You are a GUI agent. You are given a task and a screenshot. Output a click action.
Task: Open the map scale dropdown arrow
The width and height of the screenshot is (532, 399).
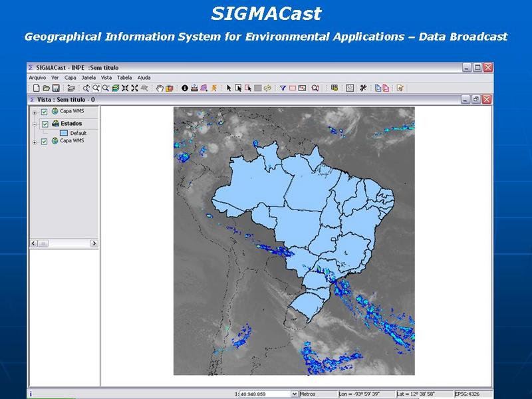tap(294, 394)
